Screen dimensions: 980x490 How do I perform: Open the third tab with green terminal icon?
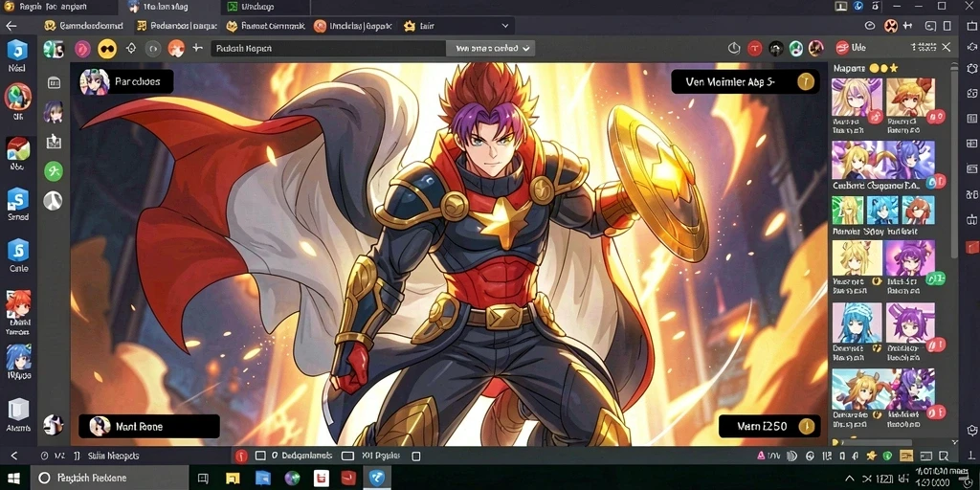click(266, 7)
